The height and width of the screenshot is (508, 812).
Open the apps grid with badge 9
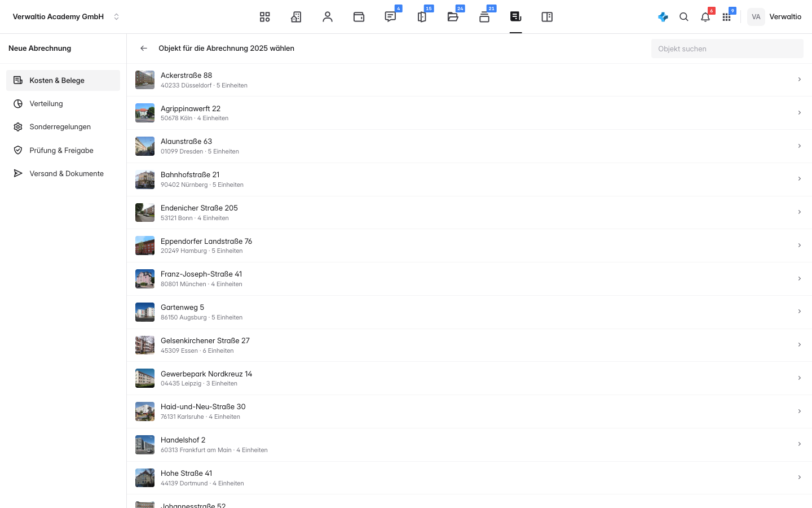(726, 17)
